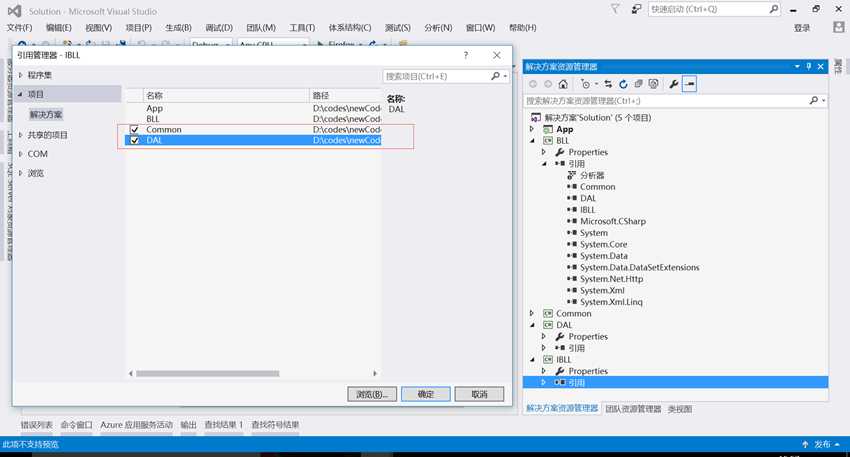Refresh the Solution Explorer tree
850x457 pixels.
(623, 84)
